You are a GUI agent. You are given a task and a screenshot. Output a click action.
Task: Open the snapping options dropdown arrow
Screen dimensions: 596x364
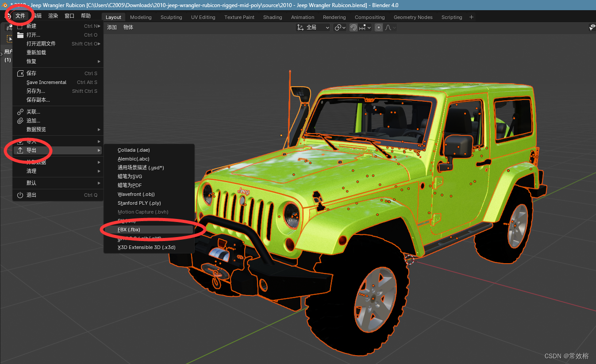click(369, 27)
